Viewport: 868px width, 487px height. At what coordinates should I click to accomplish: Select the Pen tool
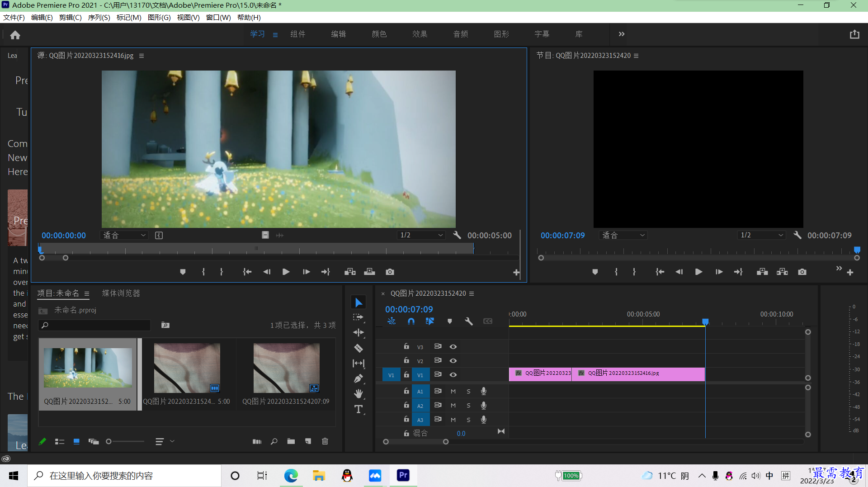359,378
